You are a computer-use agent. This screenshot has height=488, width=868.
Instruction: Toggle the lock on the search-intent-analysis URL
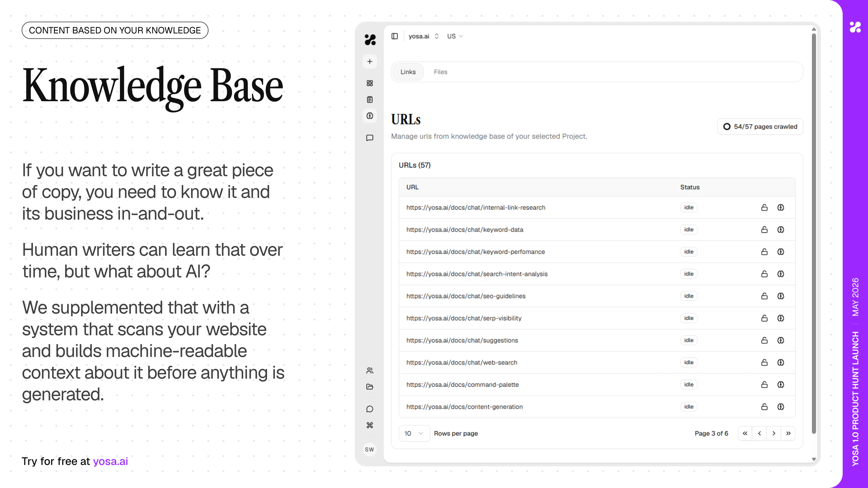click(764, 274)
